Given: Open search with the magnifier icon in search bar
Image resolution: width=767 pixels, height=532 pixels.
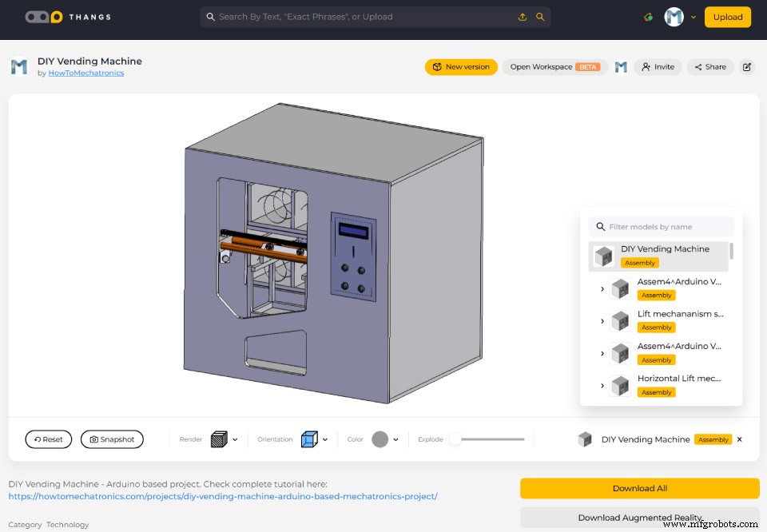Looking at the screenshot, I should (540, 16).
